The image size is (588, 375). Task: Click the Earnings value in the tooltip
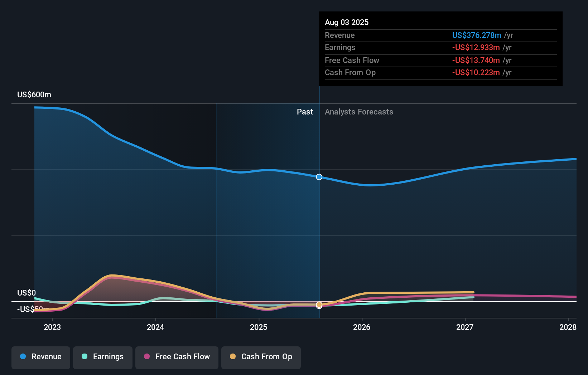click(x=476, y=47)
